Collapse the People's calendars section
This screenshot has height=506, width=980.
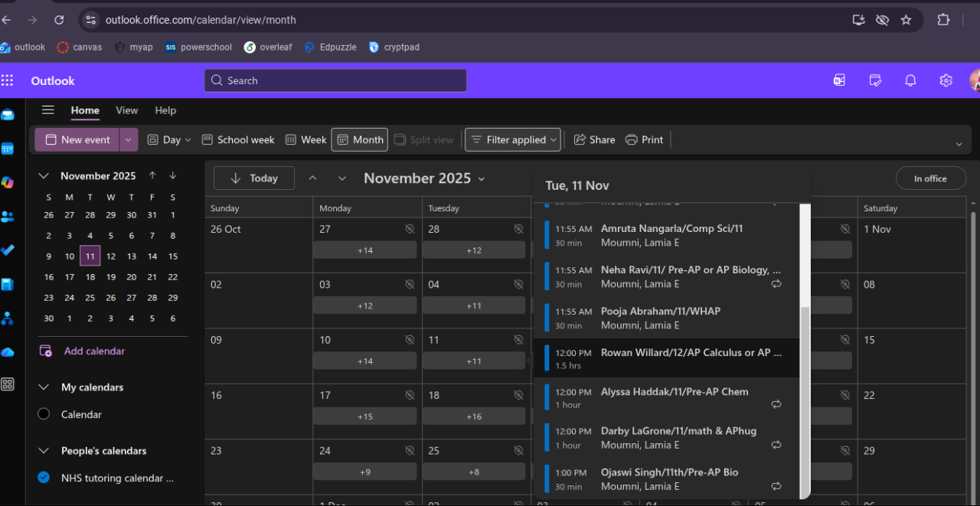coord(44,451)
